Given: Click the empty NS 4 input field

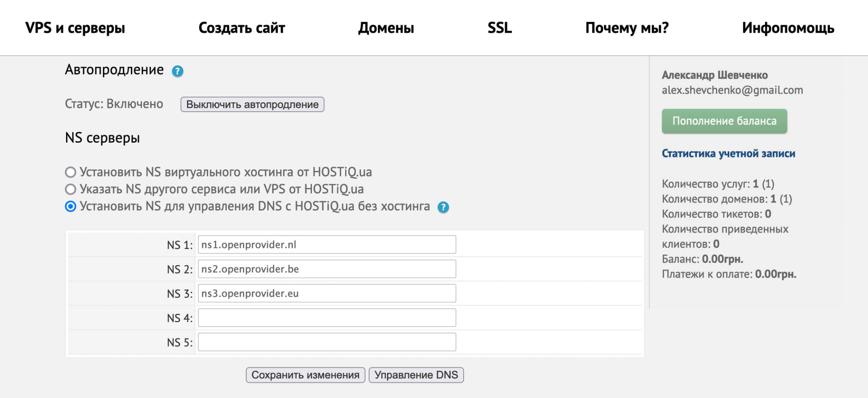Looking at the screenshot, I should (x=326, y=317).
